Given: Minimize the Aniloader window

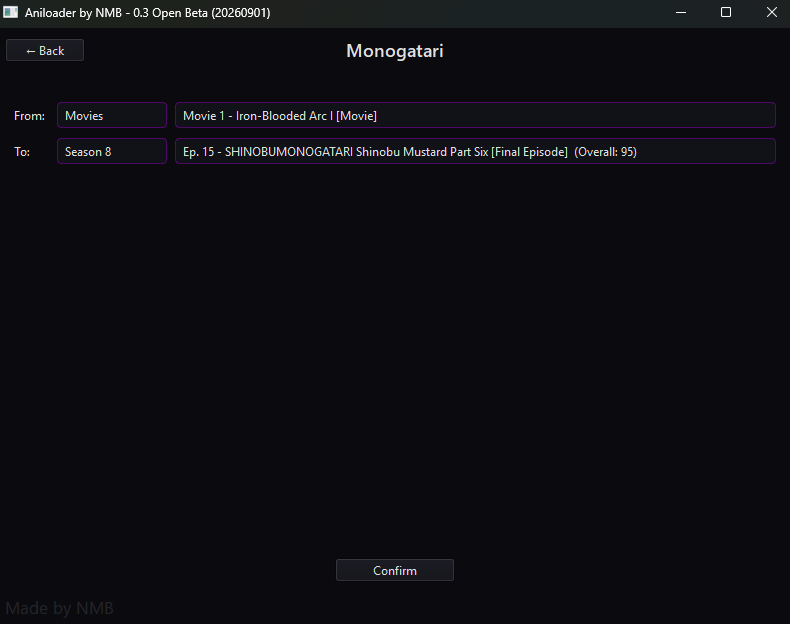Looking at the screenshot, I should [681, 12].
